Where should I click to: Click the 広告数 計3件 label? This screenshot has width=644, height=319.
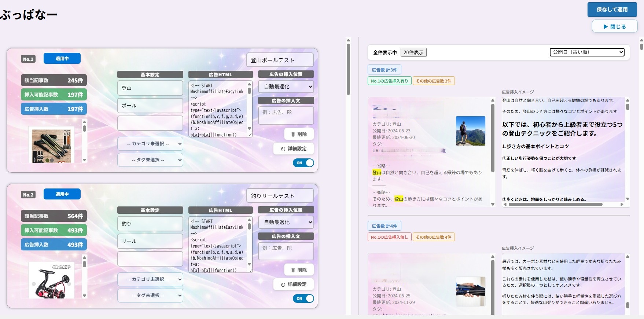tap(384, 70)
